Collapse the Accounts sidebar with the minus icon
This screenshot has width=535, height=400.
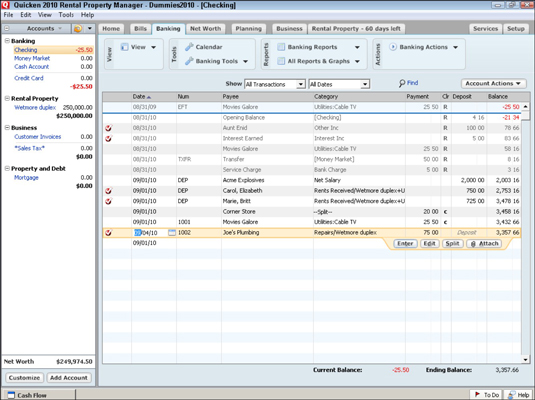6,29
